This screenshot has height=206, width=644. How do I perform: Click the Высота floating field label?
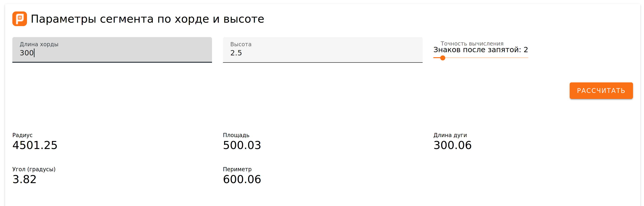tap(241, 44)
